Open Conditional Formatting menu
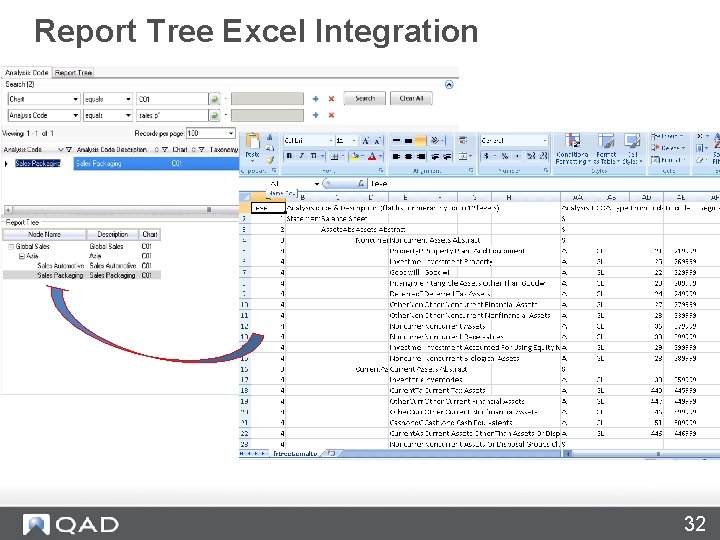 (572, 149)
